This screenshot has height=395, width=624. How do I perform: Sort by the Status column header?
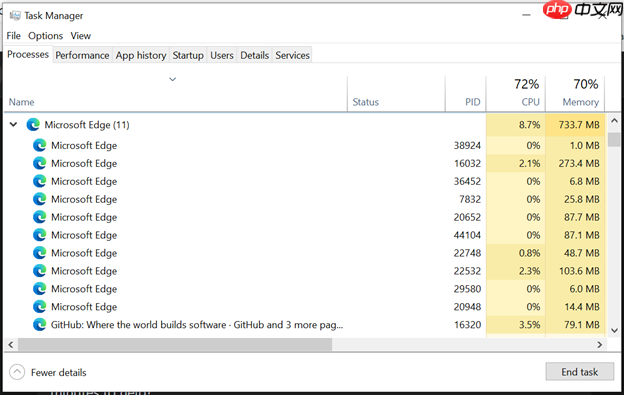click(x=396, y=94)
